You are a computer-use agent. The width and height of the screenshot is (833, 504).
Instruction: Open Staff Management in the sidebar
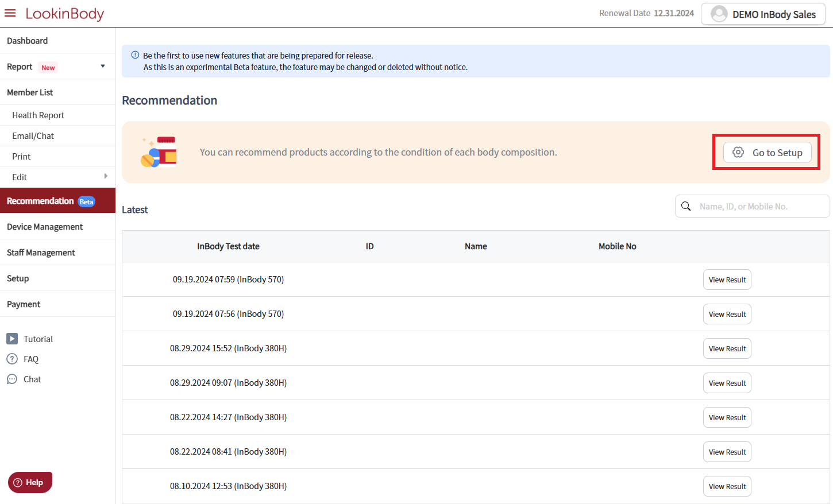pos(57,253)
